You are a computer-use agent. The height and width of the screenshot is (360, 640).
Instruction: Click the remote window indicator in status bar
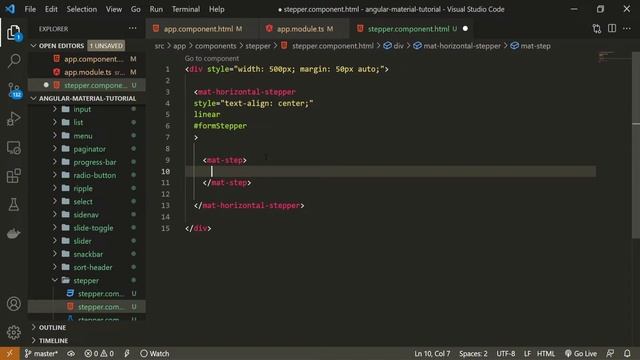coord(9,353)
